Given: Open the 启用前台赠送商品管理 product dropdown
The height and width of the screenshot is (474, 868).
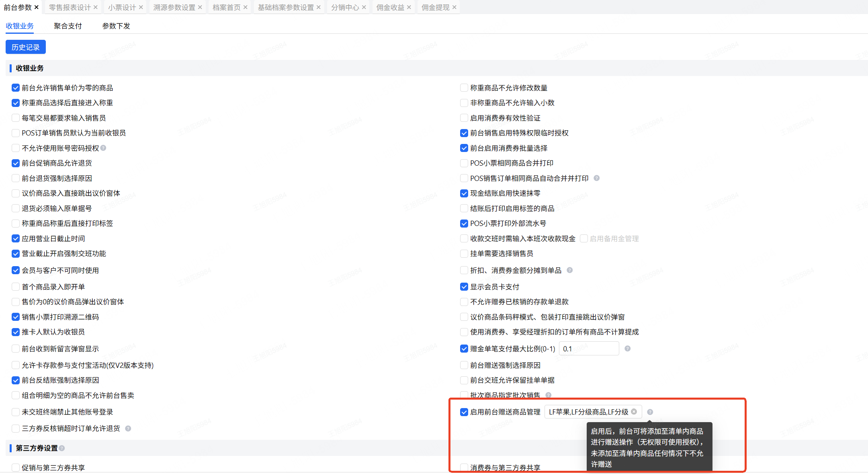Looking at the screenshot, I should [x=588, y=412].
